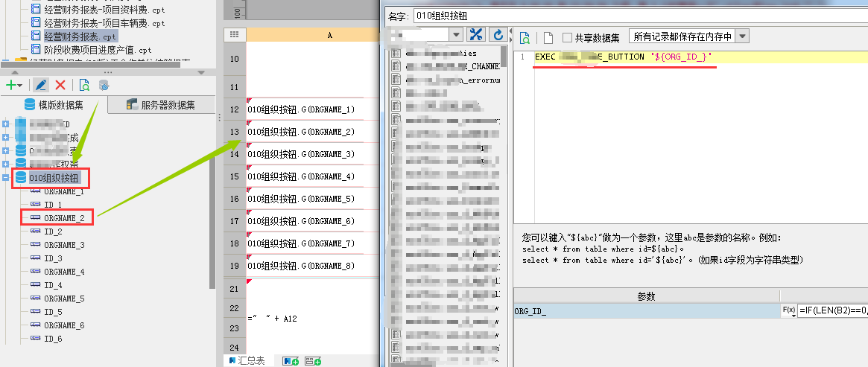This screenshot has height=367, width=868.
Task: Switch to the 服务器数据集 tab
Action: [162, 104]
